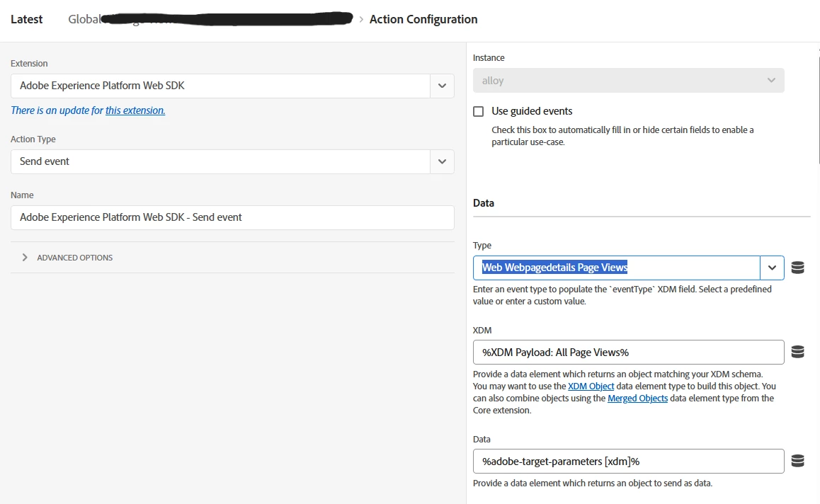Open data element picker beside Type field
820x504 pixels.
pyautogui.click(x=797, y=268)
